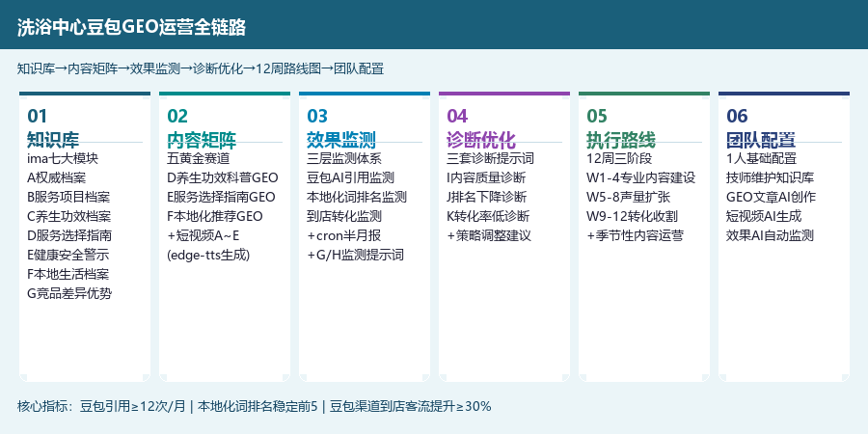Click the line W9-12转化收割
The image size is (868, 434).
[x=632, y=216]
